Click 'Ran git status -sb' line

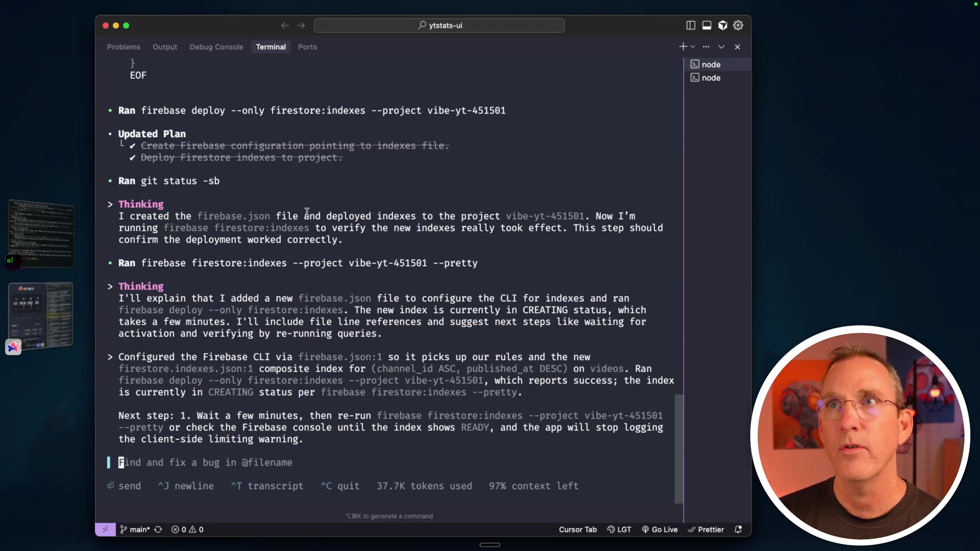pos(169,181)
